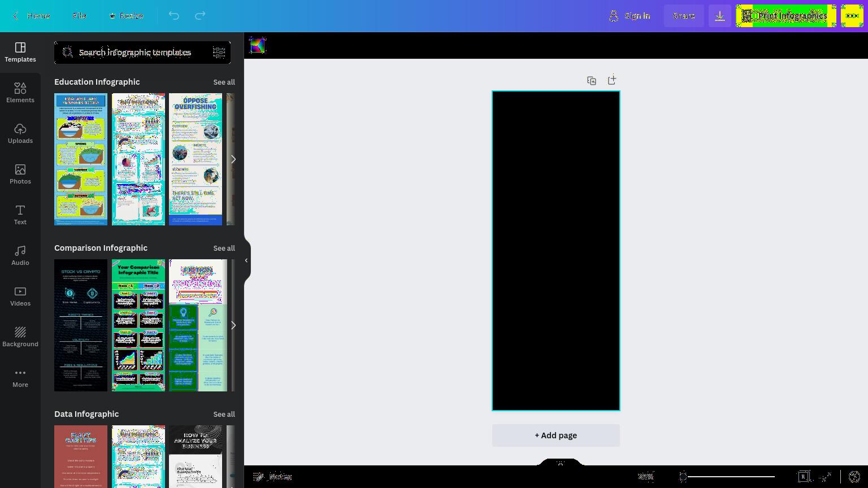Open the Templates panel
868x488 pixels.
click(x=20, y=53)
